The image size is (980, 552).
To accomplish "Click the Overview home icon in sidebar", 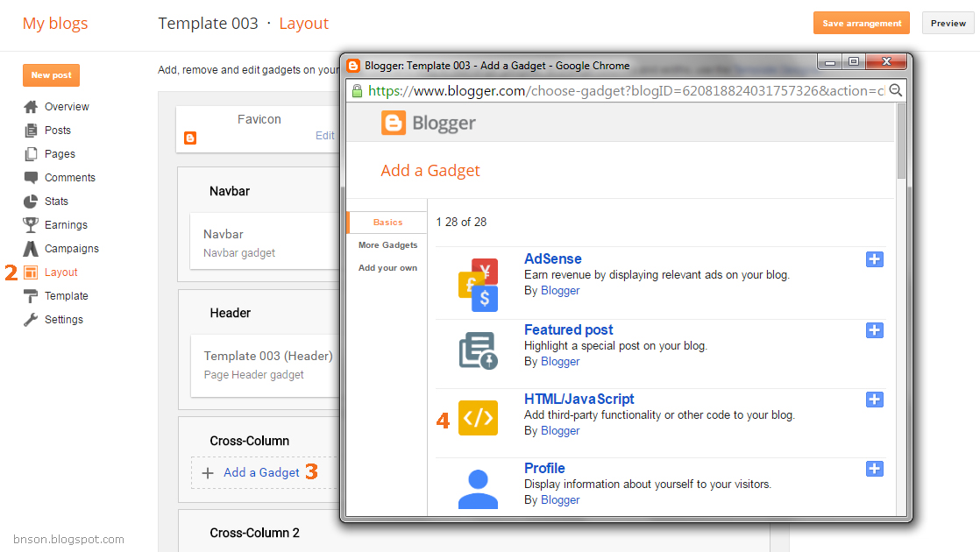I will [31, 107].
